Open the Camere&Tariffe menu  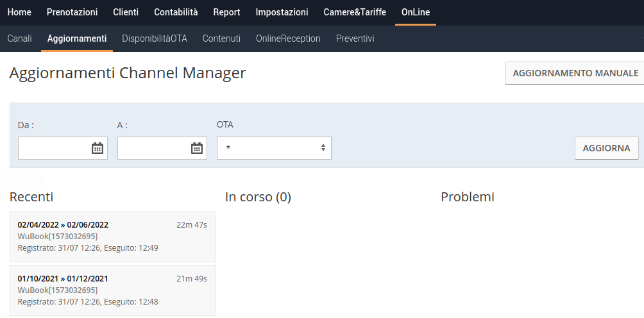355,12
